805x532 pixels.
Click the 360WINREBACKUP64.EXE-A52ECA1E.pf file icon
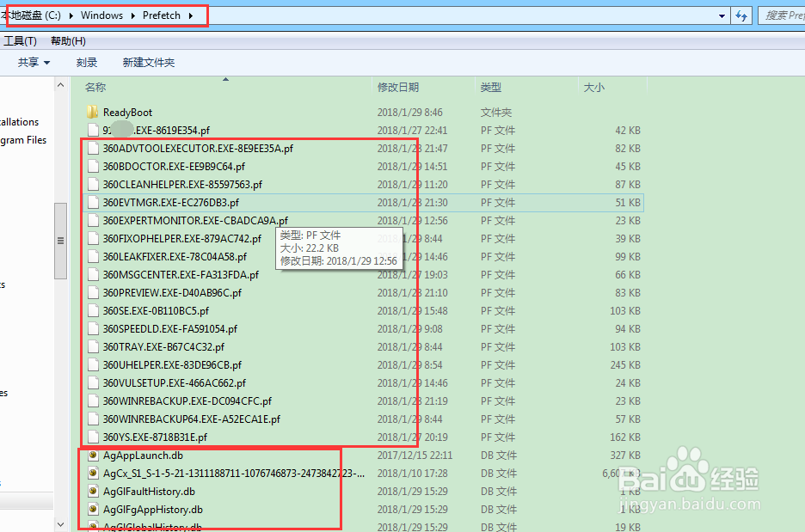(93, 419)
